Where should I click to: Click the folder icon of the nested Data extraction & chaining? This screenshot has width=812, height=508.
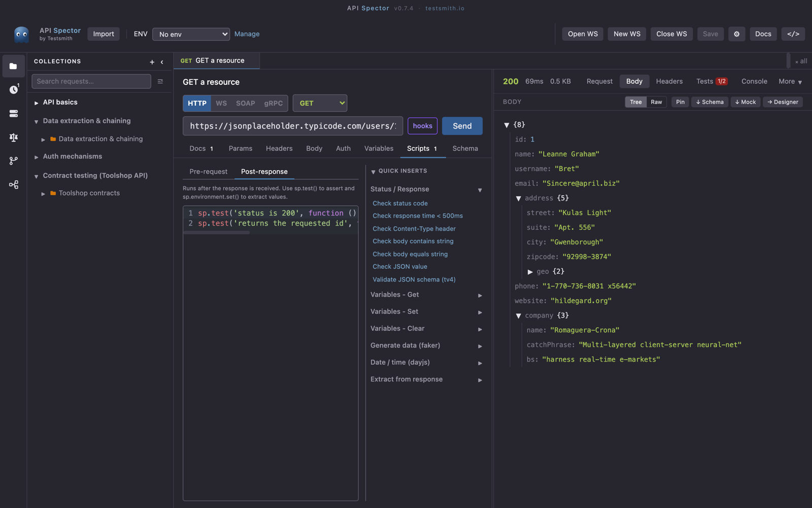pyautogui.click(x=53, y=139)
